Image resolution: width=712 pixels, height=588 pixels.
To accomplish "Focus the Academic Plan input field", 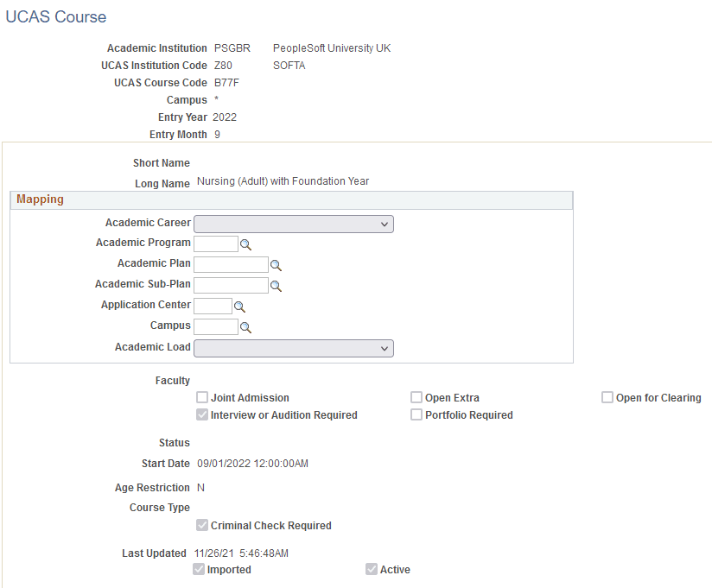I will pos(231,264).
